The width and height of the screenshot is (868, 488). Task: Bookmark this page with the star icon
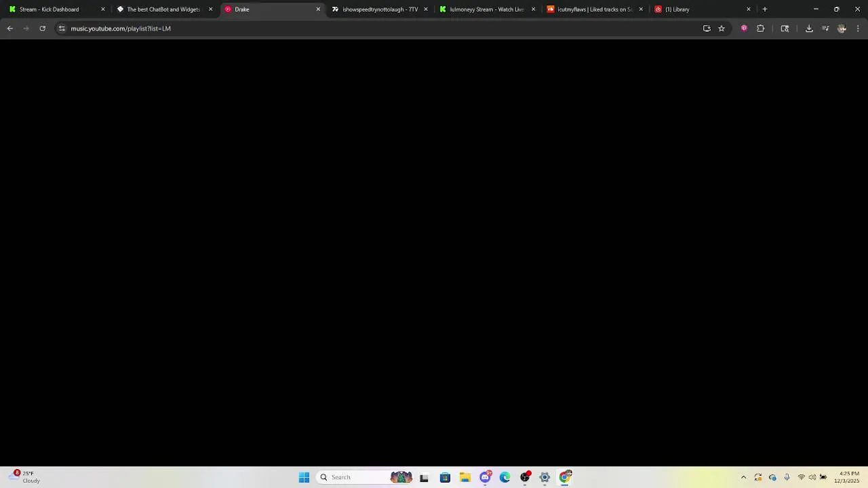click(x=722, y=28)
